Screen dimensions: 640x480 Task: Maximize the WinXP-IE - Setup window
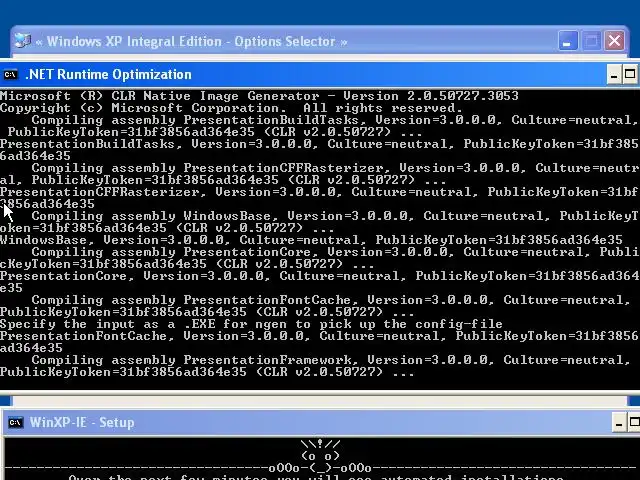tap(634, 422)
